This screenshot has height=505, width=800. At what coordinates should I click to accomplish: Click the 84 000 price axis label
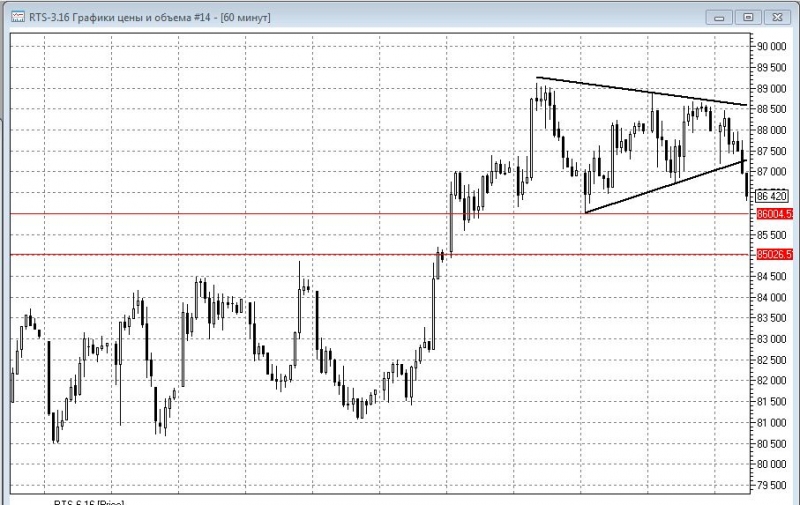click(771, 297)
